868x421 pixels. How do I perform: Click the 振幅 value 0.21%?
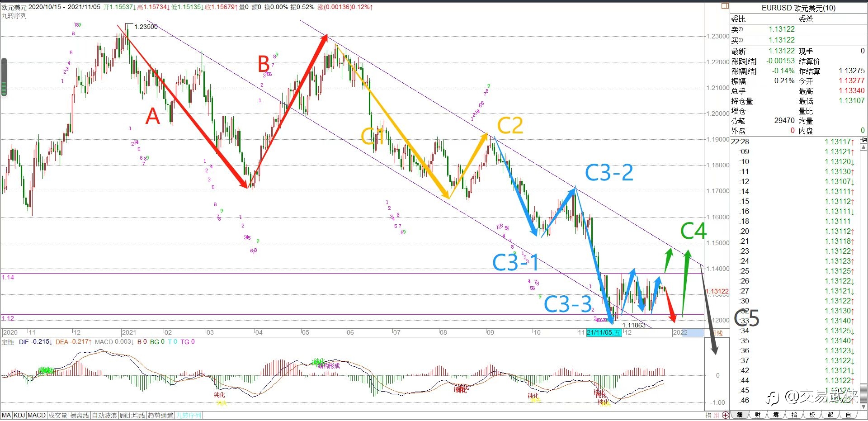click(x=784, y=81)
